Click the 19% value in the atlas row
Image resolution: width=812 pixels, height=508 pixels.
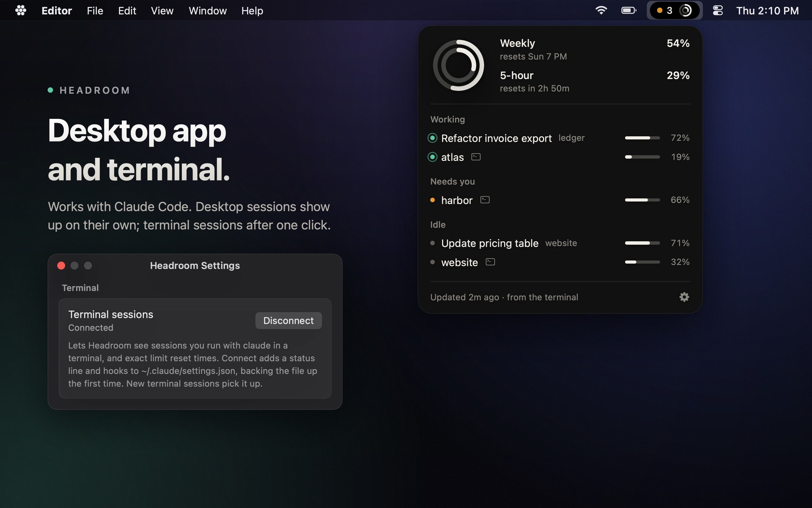coord(680,157)
